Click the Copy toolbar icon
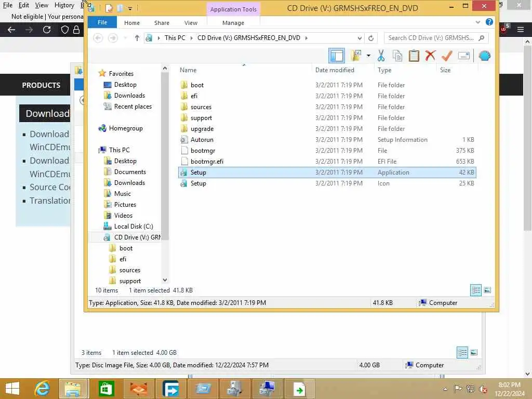This screenshot has height=399, width=532. coord(397,56)
